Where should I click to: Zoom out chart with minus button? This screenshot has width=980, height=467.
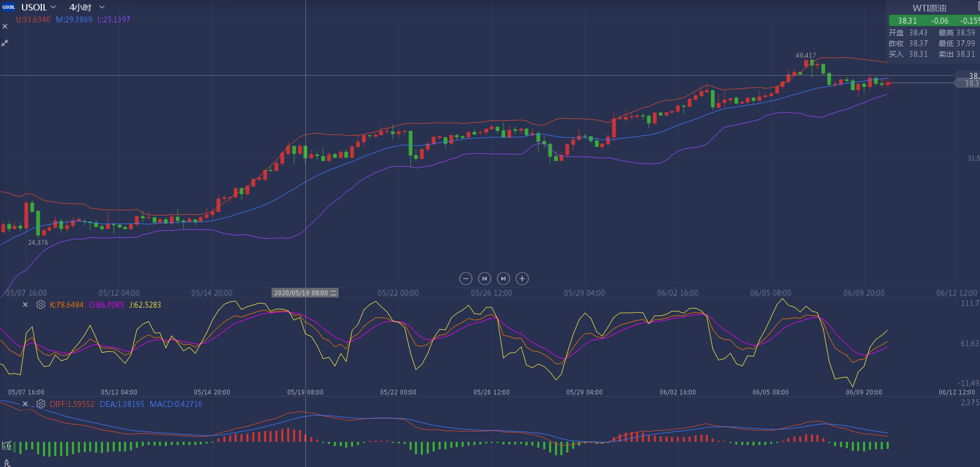coord(466,278)
